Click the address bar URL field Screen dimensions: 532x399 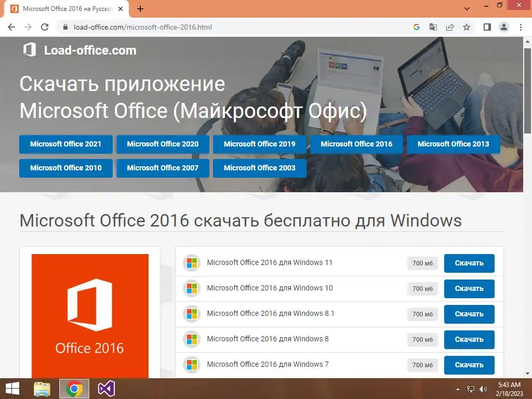[234, 27]
